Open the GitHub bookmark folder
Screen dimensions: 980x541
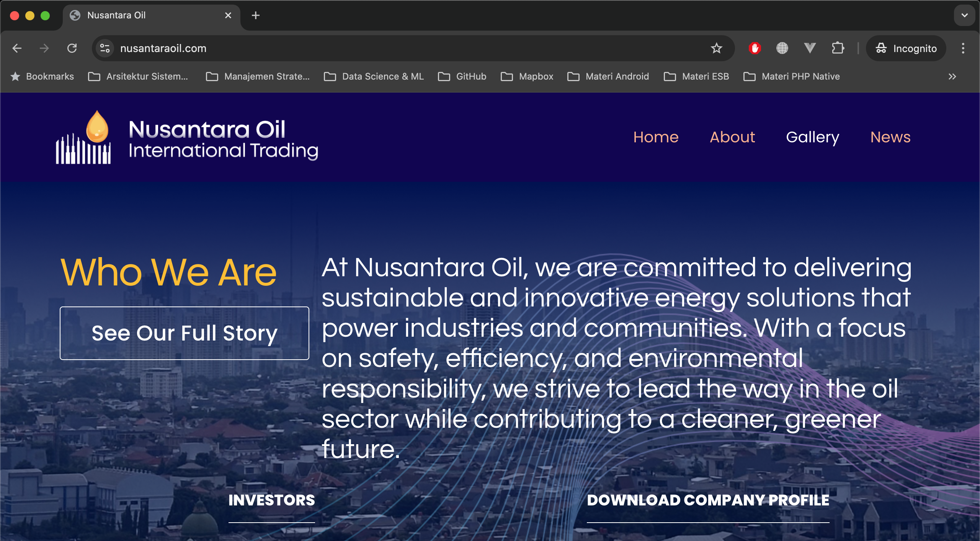462,77
